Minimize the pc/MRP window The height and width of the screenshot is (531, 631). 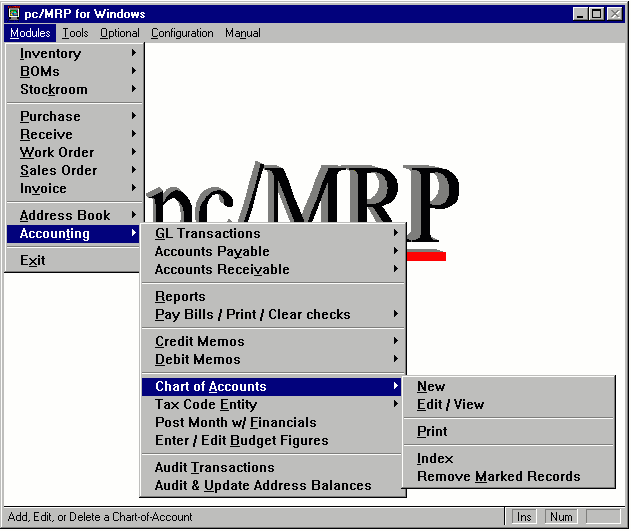[580, 14]
